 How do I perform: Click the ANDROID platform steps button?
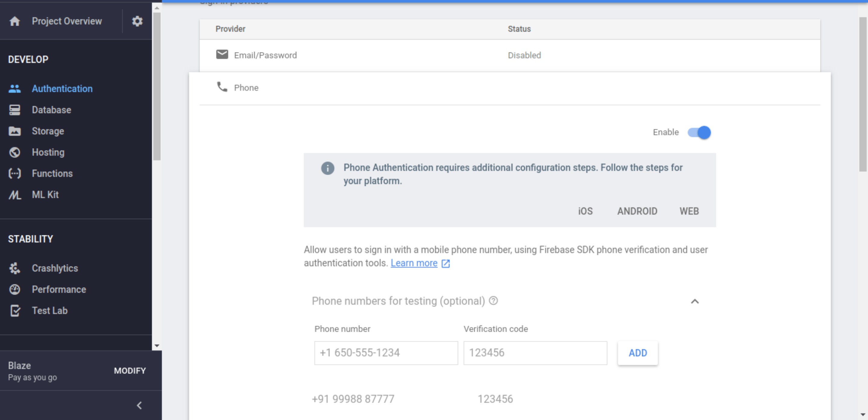(x=637, y=211)
